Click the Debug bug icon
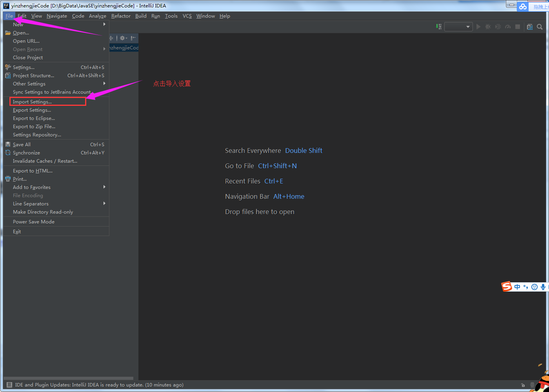549x392 pixels. pyautogui.click(x=488, y=27)
